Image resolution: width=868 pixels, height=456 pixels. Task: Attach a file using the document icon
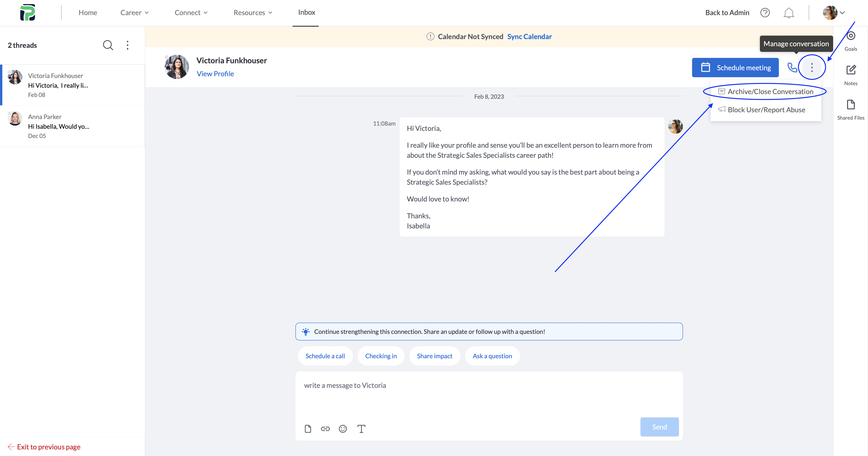[x=308, y=428]
